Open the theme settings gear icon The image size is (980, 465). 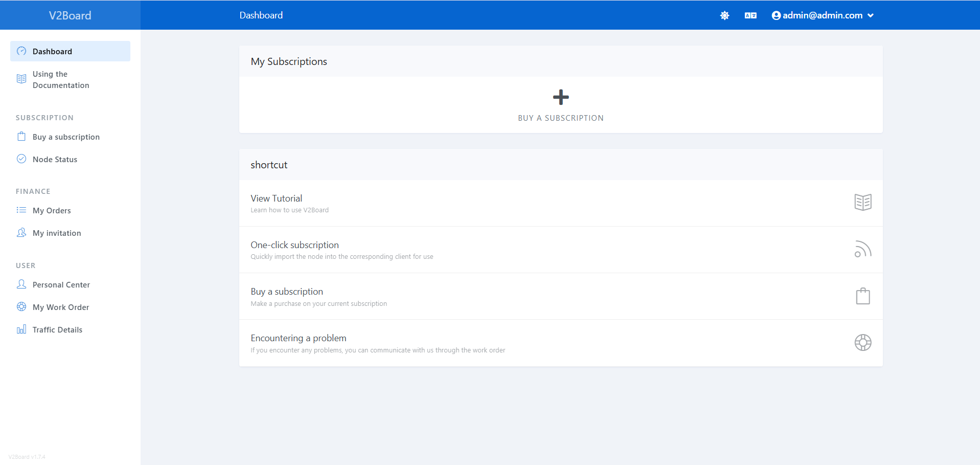[x=724, y=15]
